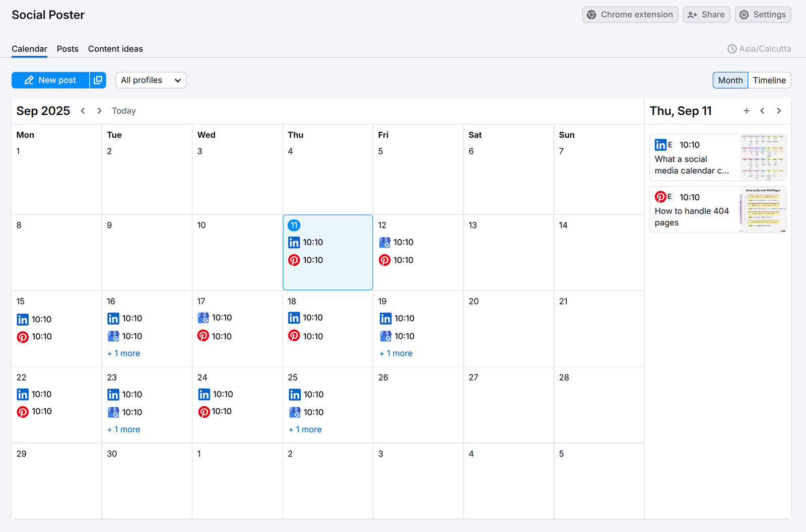Screen dimensions: 806x532
Task: Click the Google Business icon on September 17
Action: [204, 318]
